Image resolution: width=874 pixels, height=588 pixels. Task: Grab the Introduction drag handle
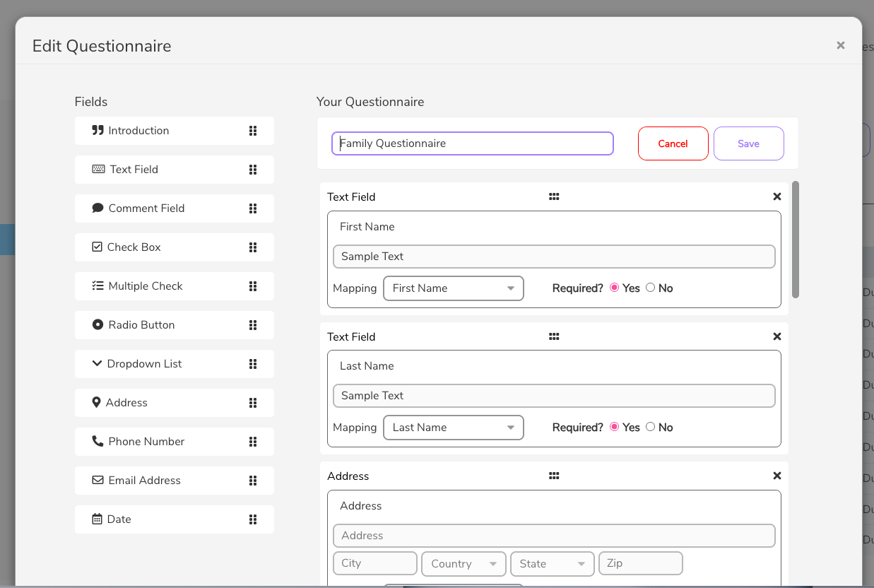click(x=253, y=131)
